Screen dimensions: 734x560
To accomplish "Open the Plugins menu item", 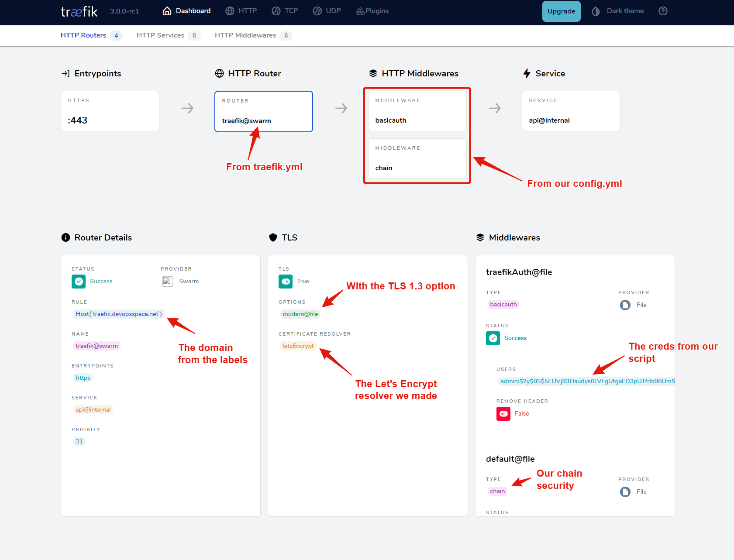I will (x=372, y=11).
